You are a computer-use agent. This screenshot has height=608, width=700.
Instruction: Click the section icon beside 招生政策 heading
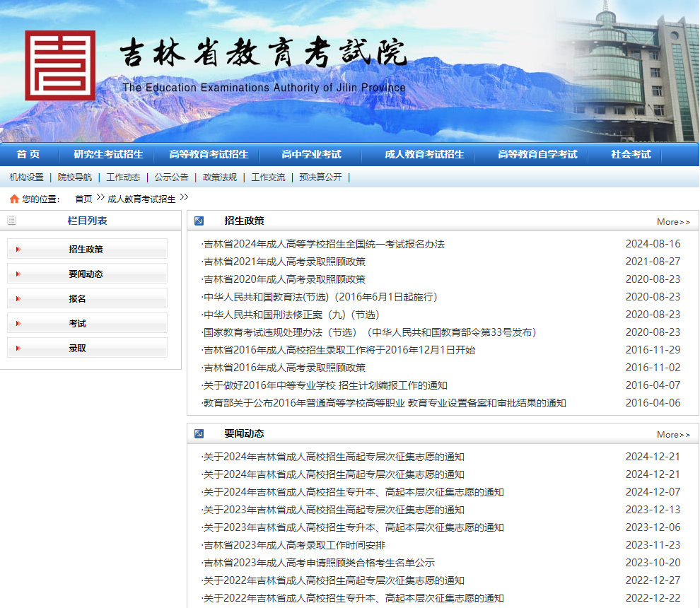tap(199, 221)
